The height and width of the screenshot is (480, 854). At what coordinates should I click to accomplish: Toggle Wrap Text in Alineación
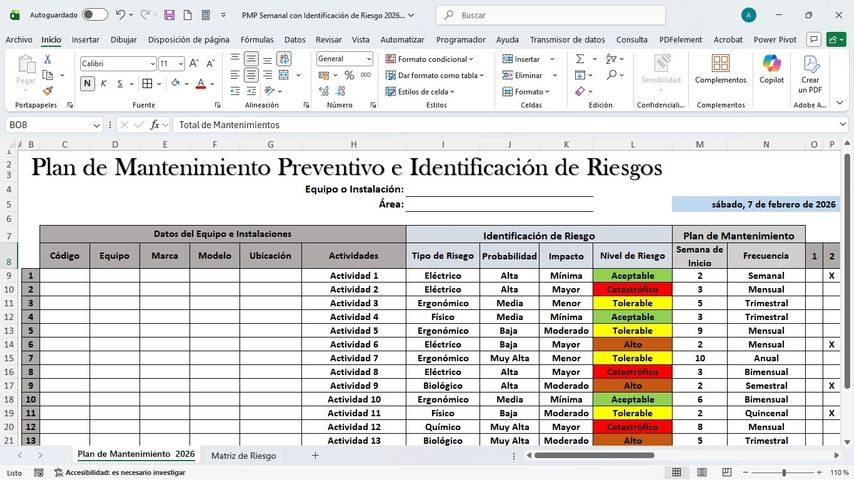pyautogui.click(x=284, y=59)
